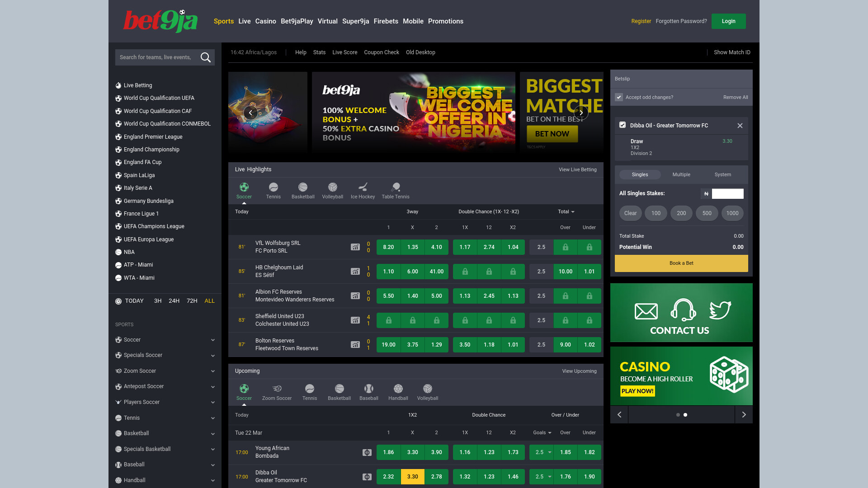Open Live tab in top navigation
Screen dimensions: 868x488
tap(245, 21)
